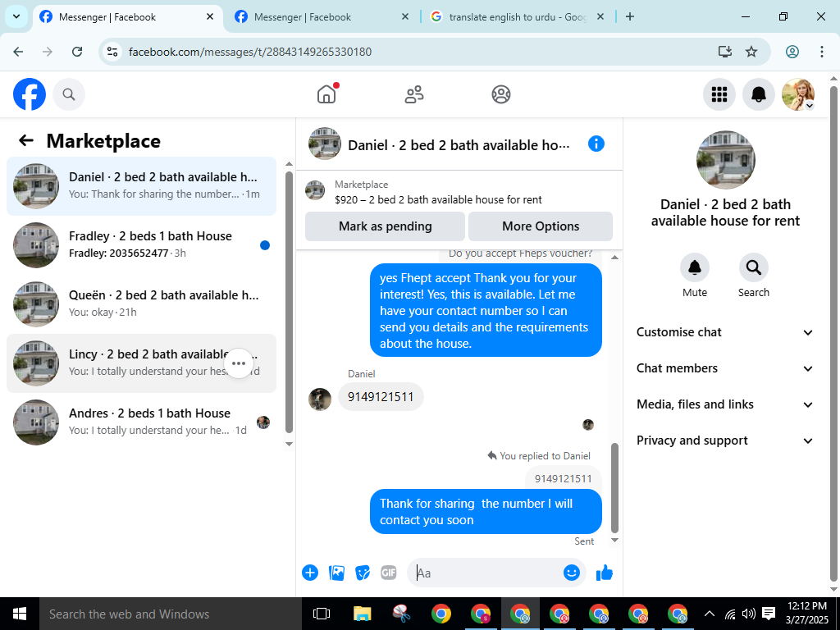This screenshot has height=630, width=840.
Task: Open account profile picture menu
Action: coord(797,94)
